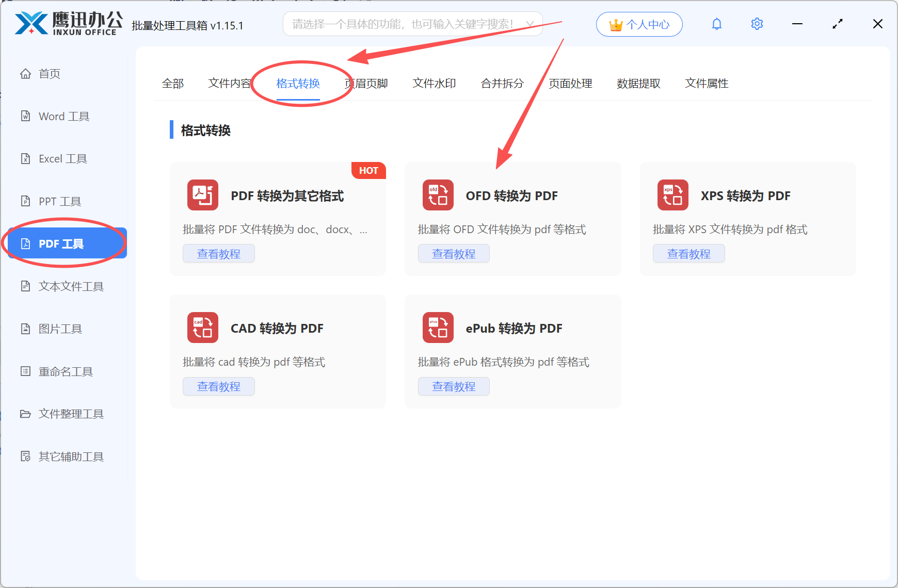This screenshot has height=588, width=898.
Task: Switch to the 页眉页脚 tab
Action: pos(366,84)
